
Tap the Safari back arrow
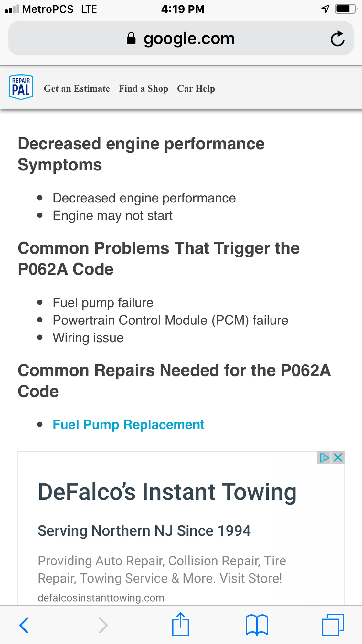[x=24, y=625]
